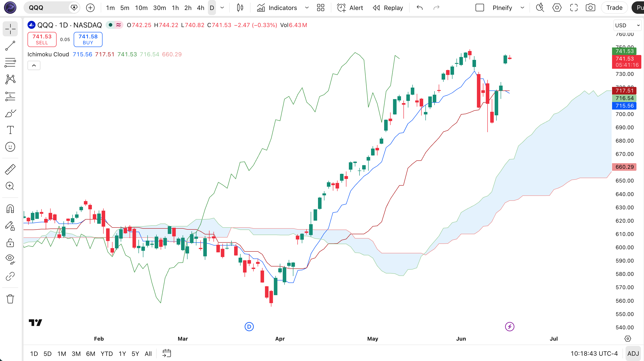Open the candlestick chart style menu
Image resolution: width=644 pixels, height=361 pixels.
[240, 8]
